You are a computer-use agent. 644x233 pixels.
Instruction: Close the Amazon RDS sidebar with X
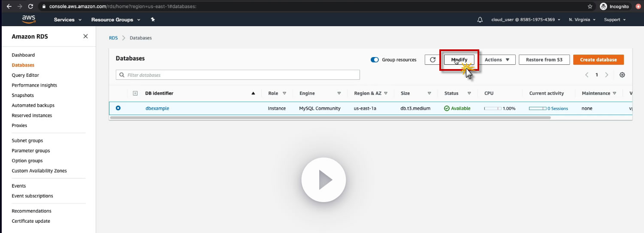coord(85,36)
